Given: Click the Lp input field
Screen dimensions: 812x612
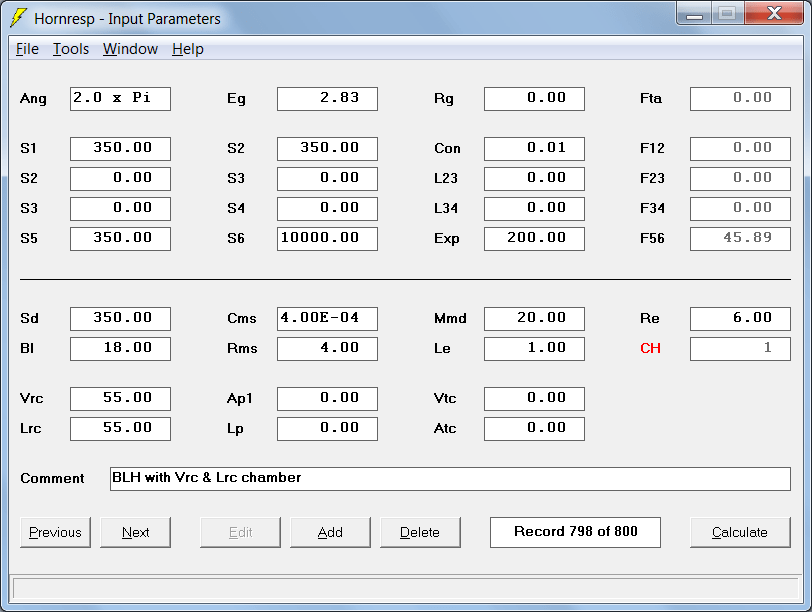Looking at the screenshot, I should pos(327,429).
